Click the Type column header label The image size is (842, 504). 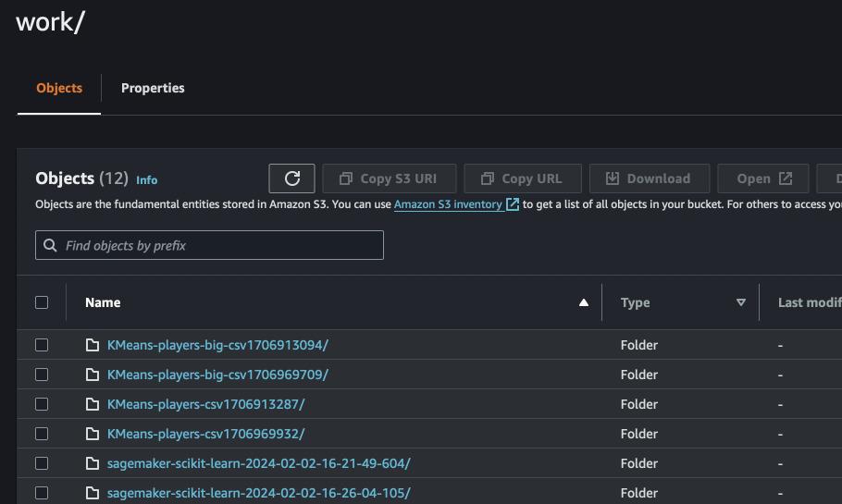tap(636, 302)
